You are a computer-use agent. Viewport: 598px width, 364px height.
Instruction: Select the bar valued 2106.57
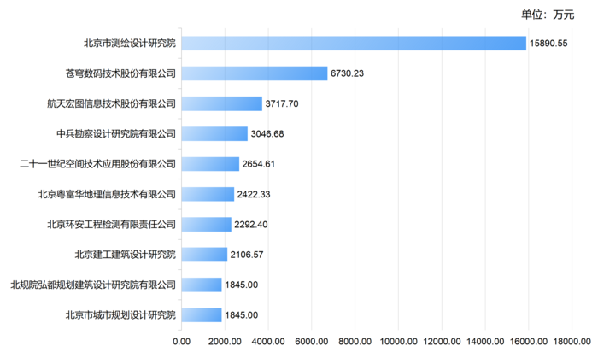click(204, 255)
